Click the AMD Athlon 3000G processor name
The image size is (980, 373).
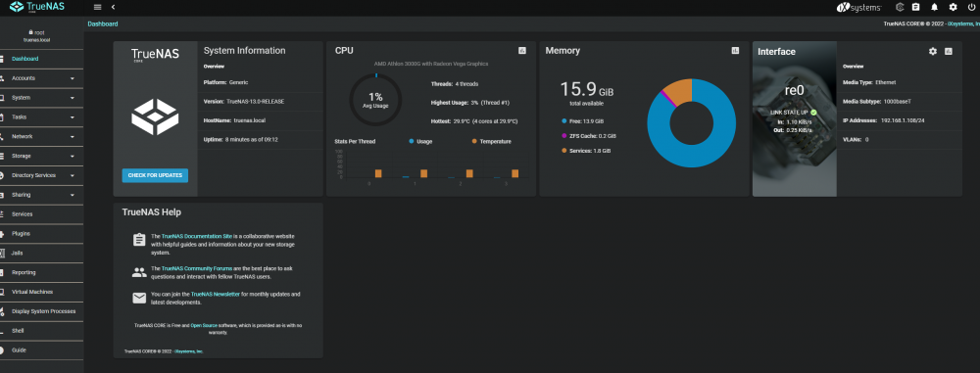(x=430, y=64)
